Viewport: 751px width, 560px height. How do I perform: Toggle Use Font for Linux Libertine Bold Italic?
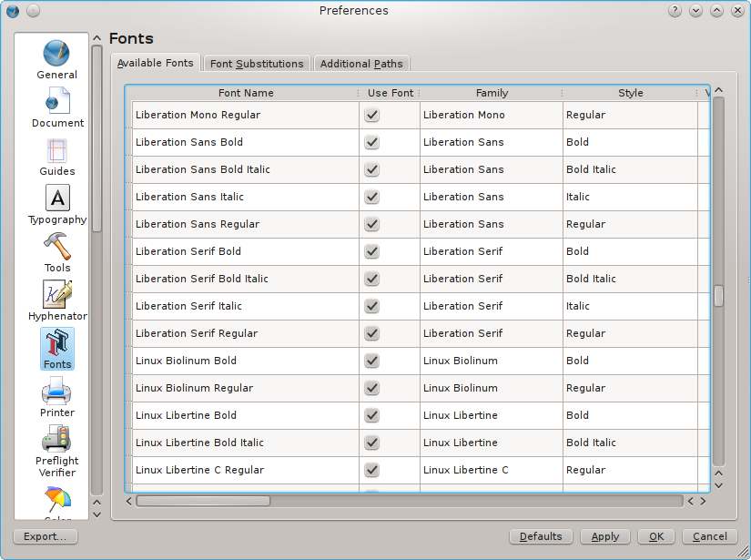[371, 443]
